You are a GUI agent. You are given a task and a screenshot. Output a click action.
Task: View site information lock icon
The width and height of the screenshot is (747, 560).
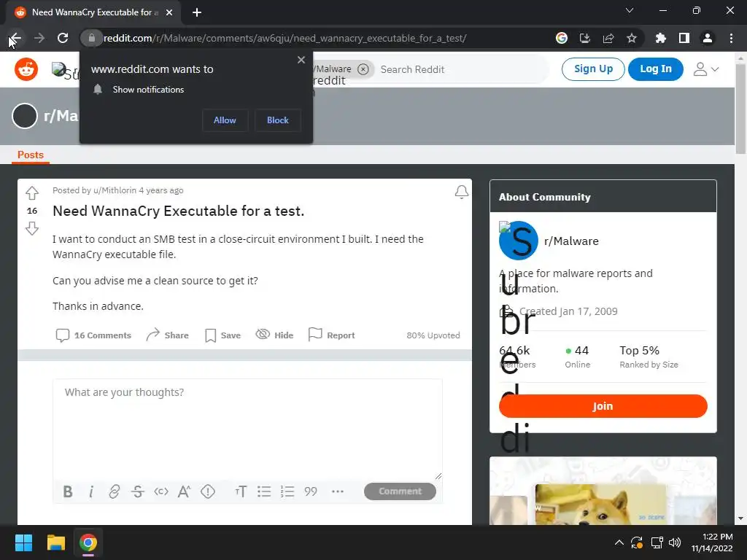point(91,38)
